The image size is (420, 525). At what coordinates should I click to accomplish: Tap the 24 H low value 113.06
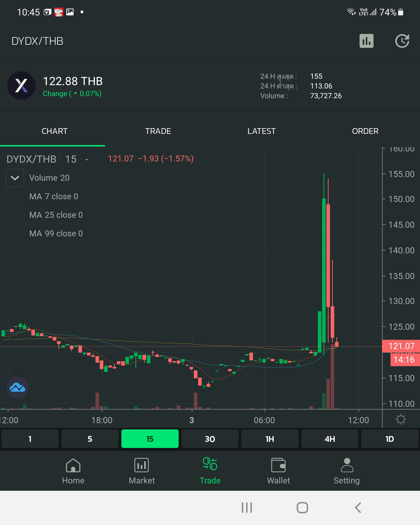click(321, 86)
